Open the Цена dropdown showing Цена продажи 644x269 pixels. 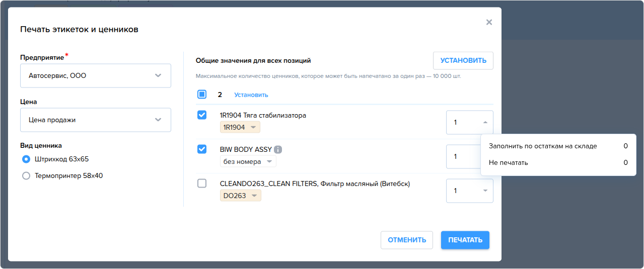point(96,120)
